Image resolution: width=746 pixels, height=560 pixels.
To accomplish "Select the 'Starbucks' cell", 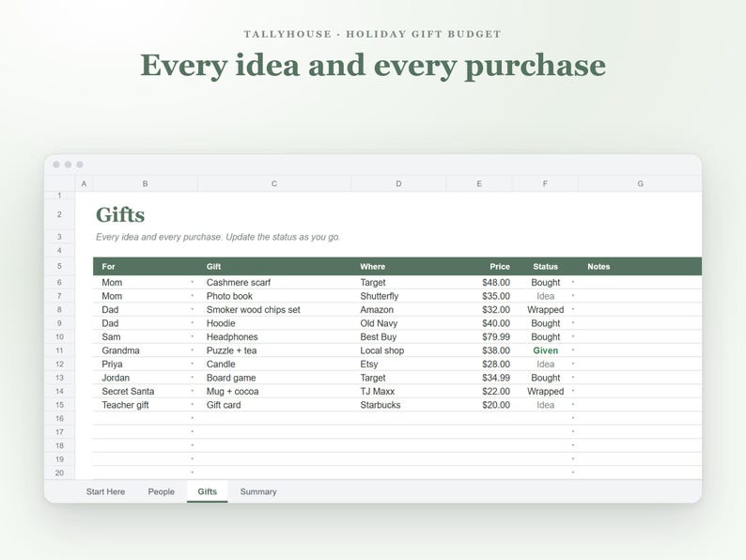I will 398,405.
